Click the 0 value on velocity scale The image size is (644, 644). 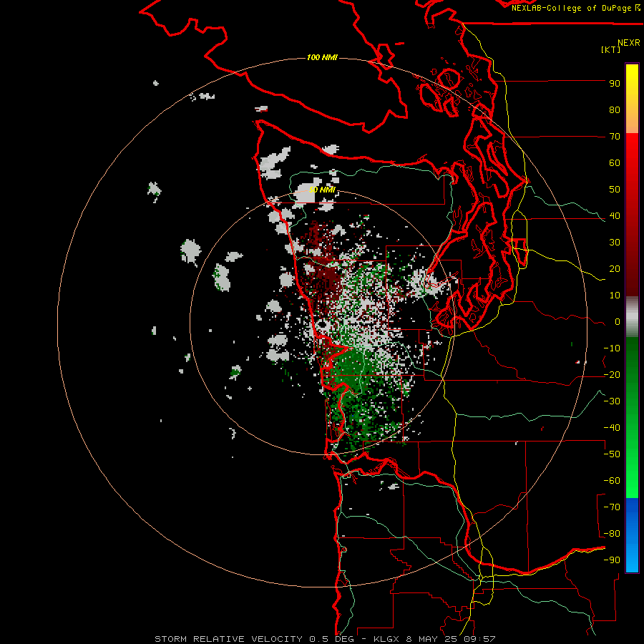[618, 321]
